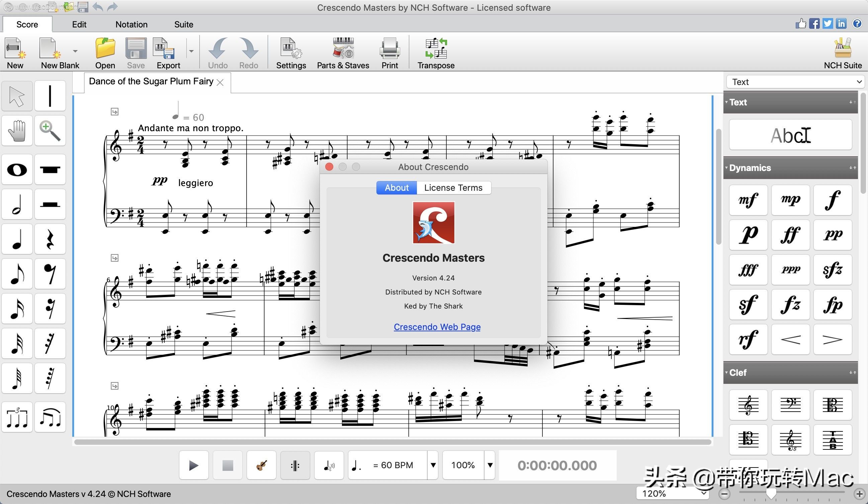Select the eighth note tool
868x504 pixels.
coord(17,274)
